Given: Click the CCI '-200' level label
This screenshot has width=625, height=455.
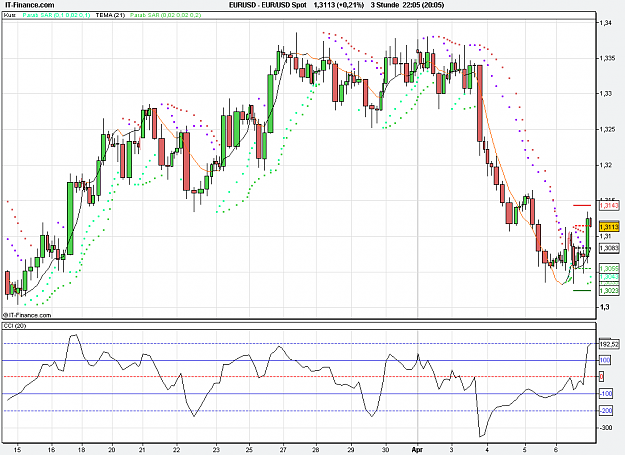Looking at the screenshot, I should pos(606,410).
